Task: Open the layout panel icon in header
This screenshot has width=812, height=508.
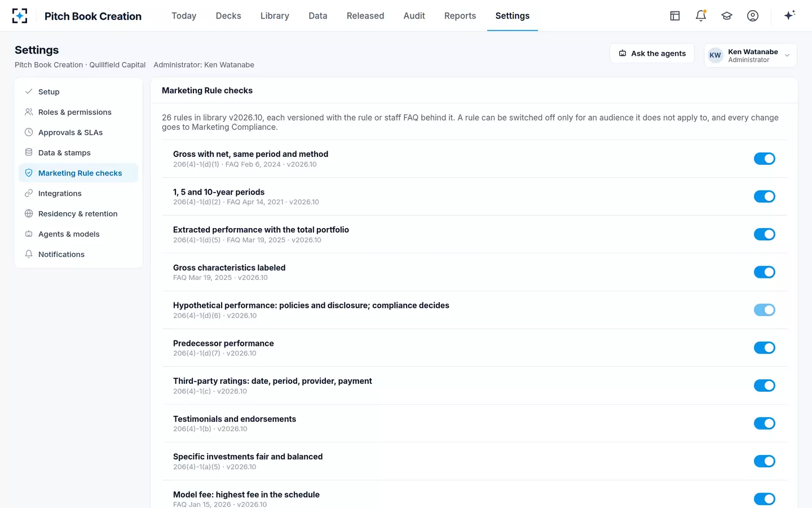Action: tap(675, 16)
